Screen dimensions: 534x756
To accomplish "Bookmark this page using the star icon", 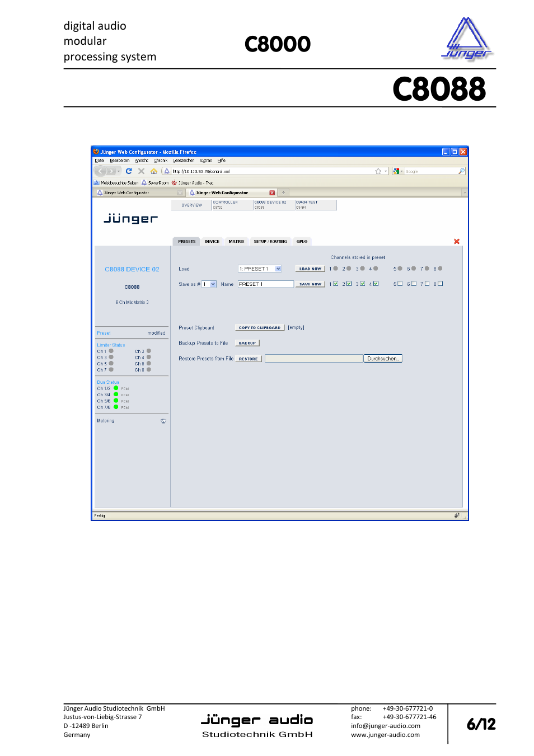I will tap(378, 171).
